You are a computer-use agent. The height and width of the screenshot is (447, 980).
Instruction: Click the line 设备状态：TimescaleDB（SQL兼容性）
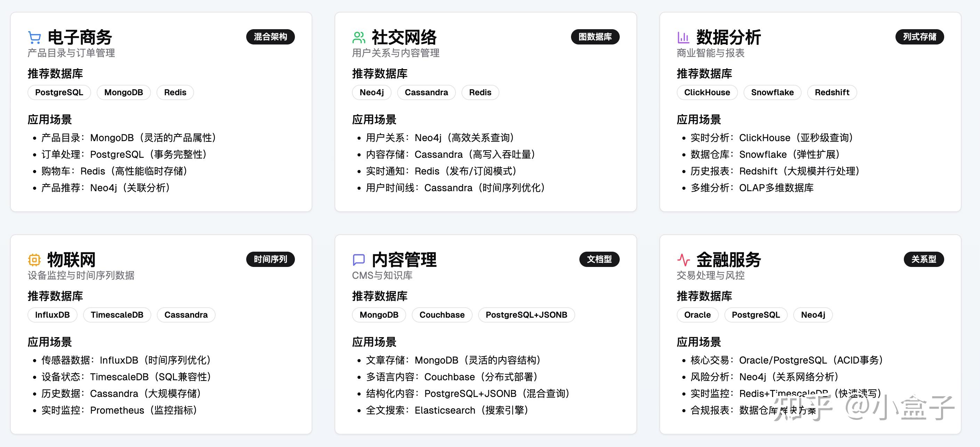pyautogui.click(x=127, y=377)
